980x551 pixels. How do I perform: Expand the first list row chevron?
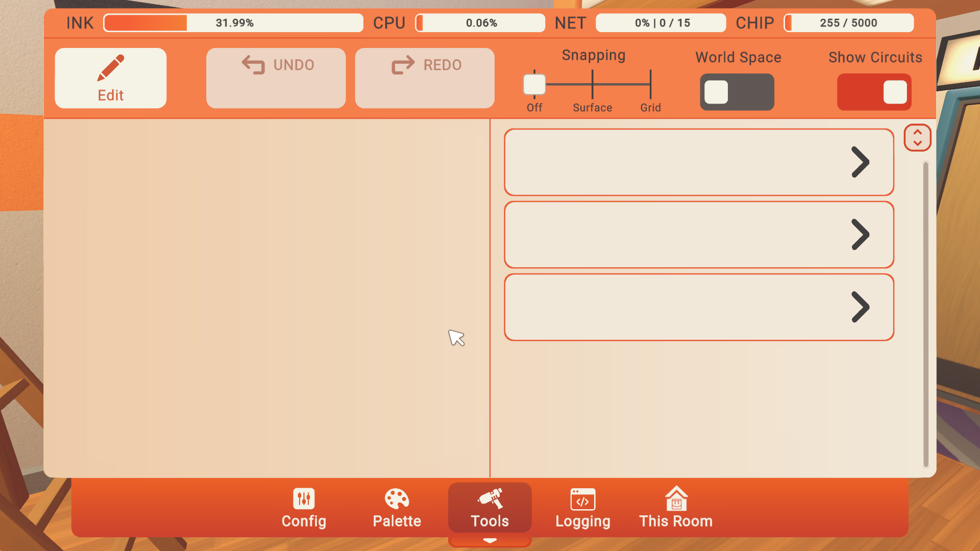point(860,162)
